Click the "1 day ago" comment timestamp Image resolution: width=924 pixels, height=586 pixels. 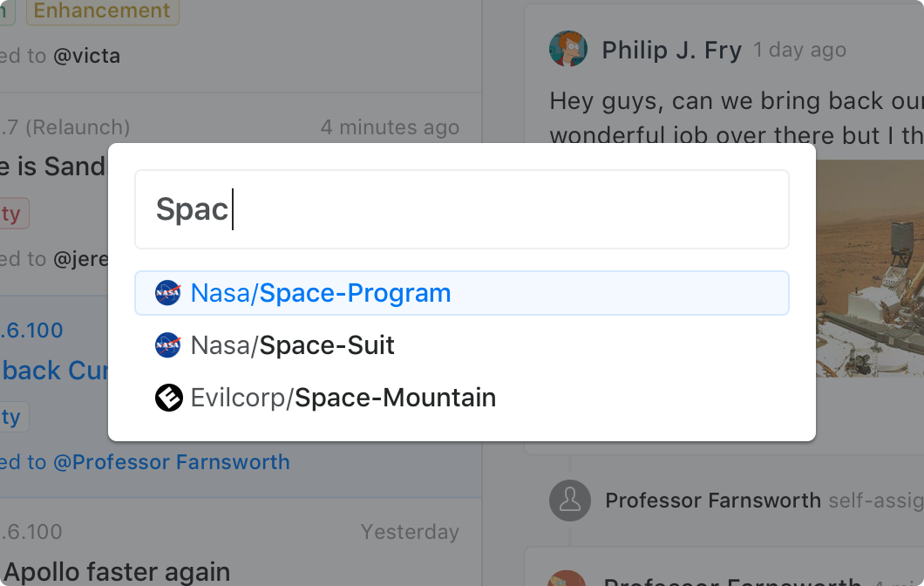coord(799,51)
